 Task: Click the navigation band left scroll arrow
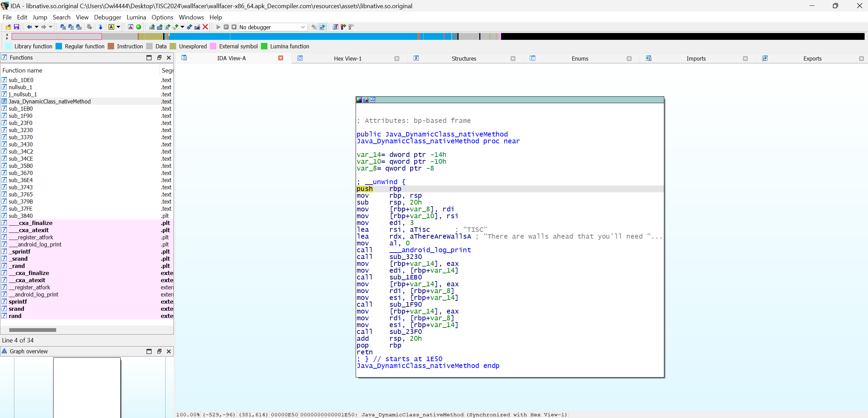(x=7, y=35)
